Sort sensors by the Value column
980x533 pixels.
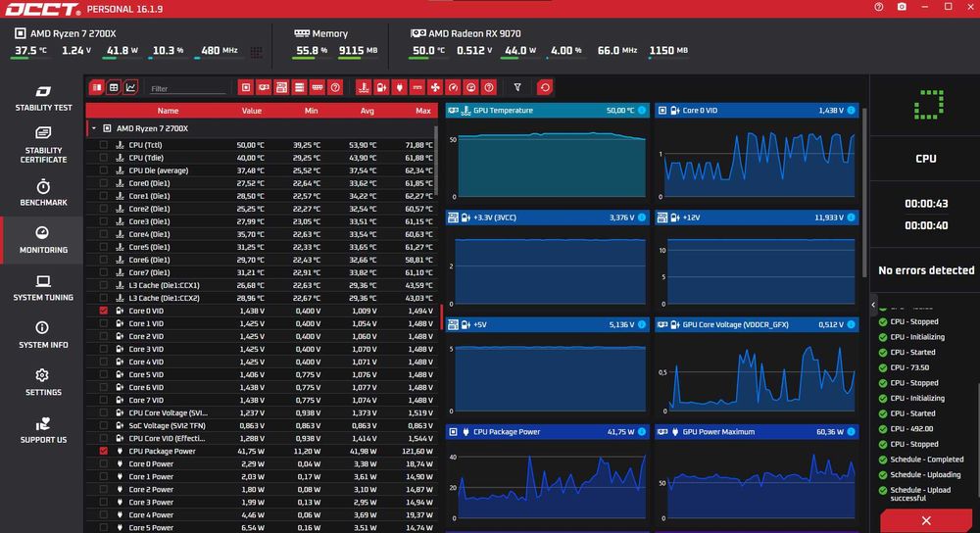[x=251, y=111]
